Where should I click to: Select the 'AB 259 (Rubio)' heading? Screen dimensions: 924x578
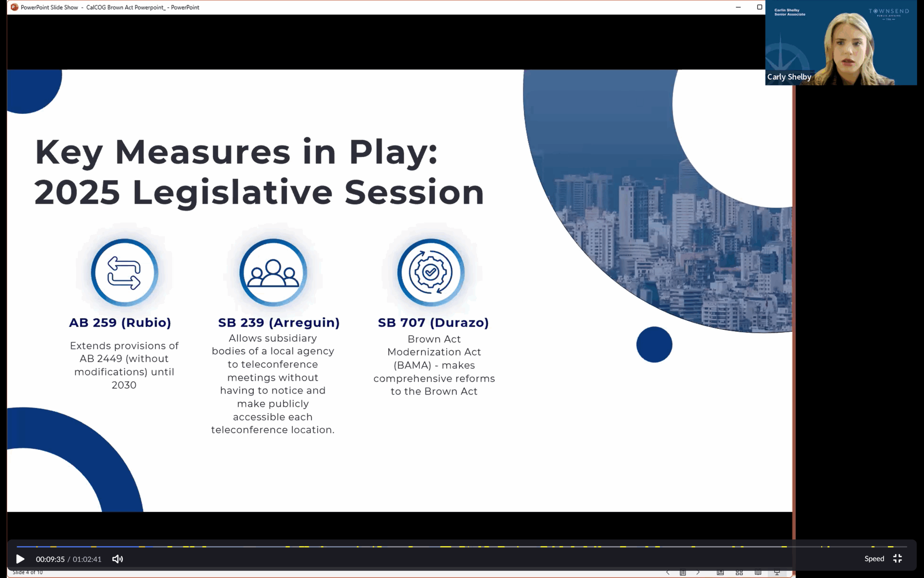[120, 323]
